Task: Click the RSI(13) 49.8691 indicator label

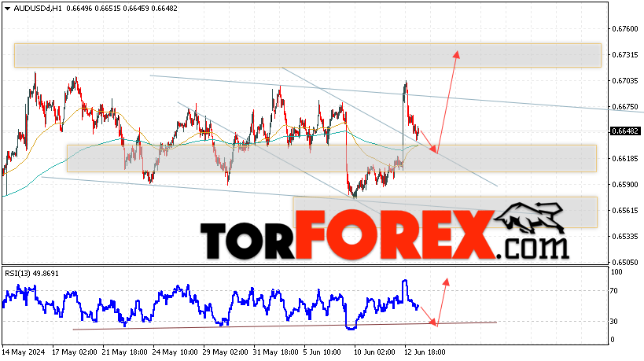Action: click(x=31, y=274)
